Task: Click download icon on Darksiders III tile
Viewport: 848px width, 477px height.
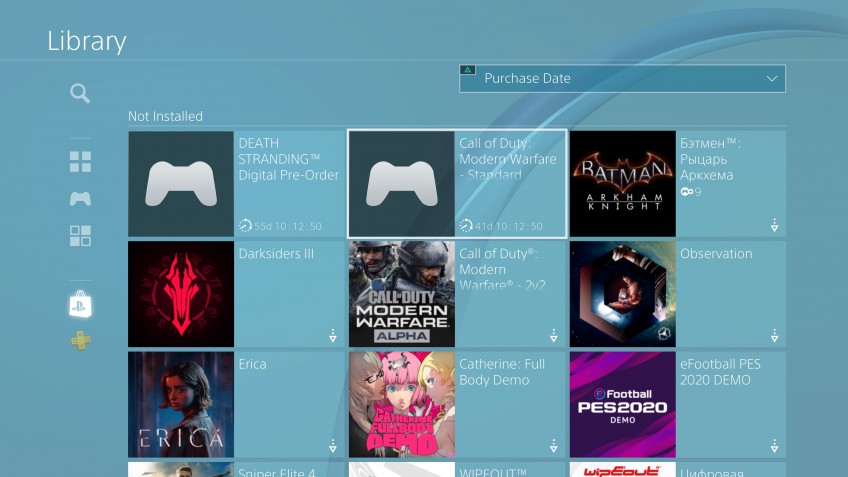Action: [333, 336]
